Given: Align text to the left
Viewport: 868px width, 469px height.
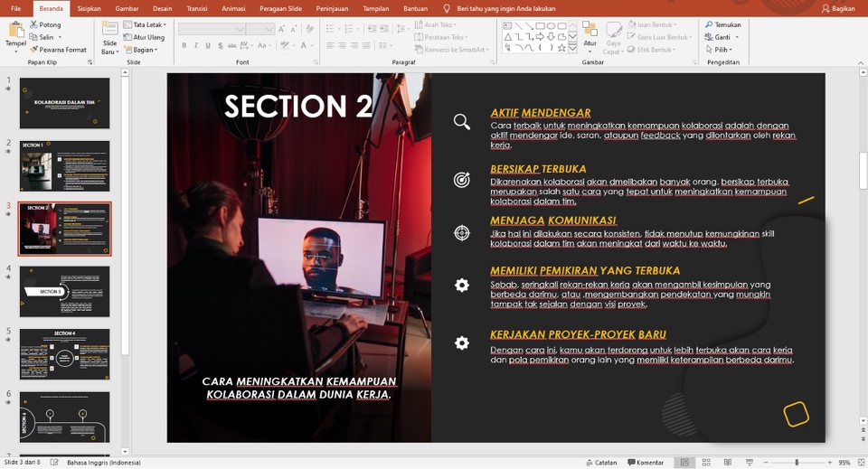Looking at the screenshot, I should (x=330, y=45).
